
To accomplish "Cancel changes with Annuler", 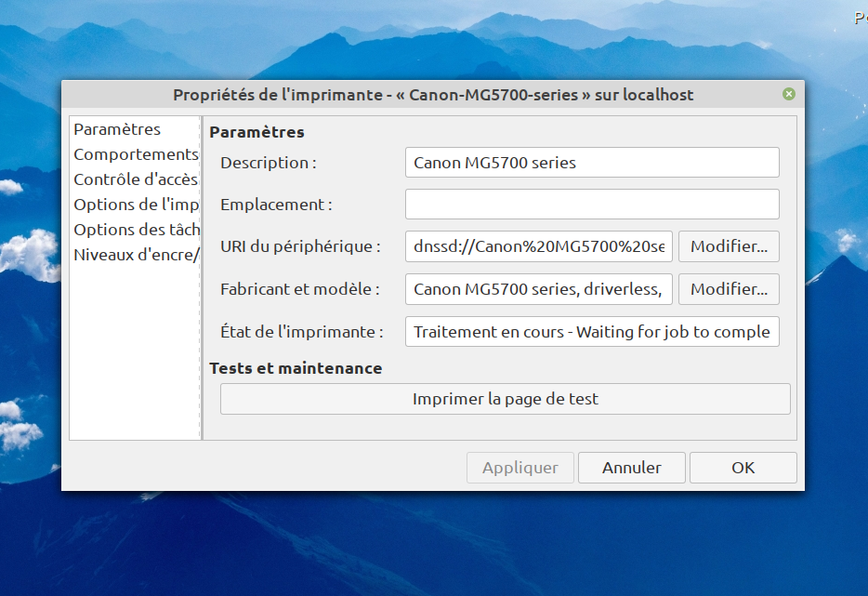I will pos(632,468).
